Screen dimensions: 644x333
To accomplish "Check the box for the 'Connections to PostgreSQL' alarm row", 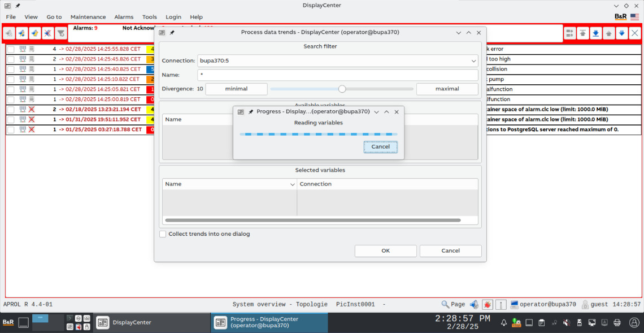I will [11, 130].
